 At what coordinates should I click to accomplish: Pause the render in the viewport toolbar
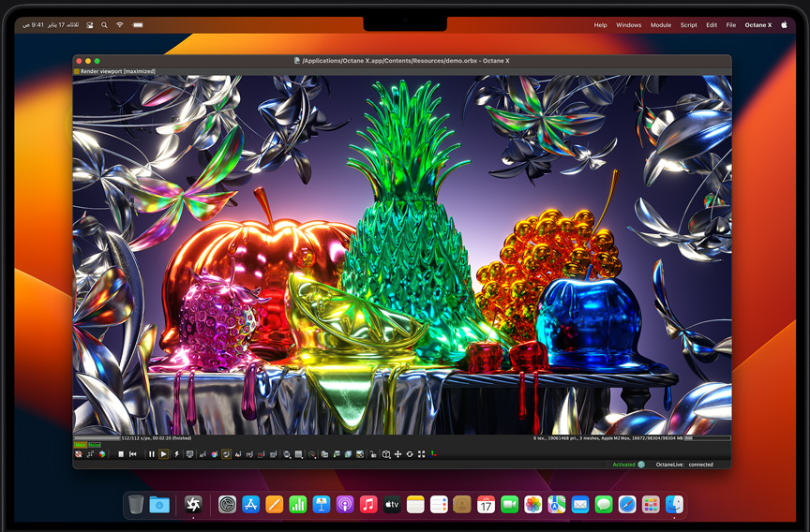(152, 454)
